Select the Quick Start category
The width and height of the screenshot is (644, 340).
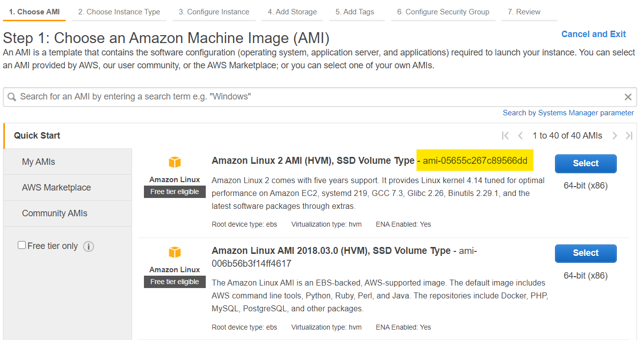68,136
